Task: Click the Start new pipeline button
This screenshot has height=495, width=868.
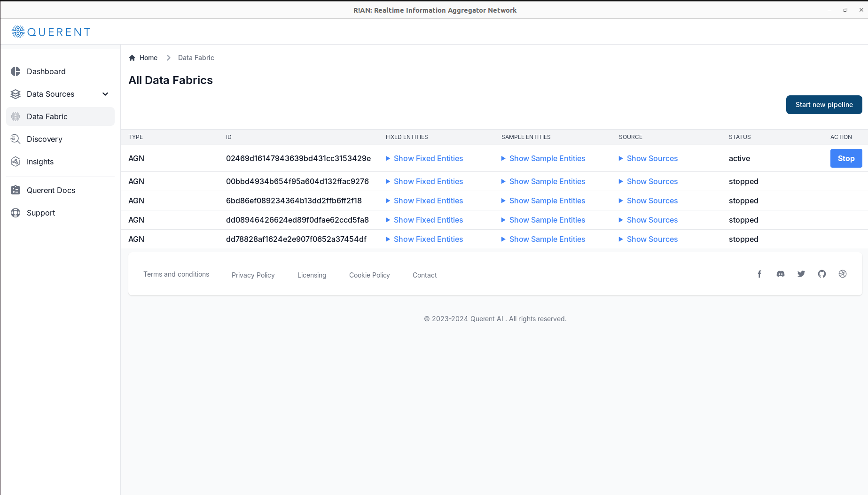Action: (824, 105)
